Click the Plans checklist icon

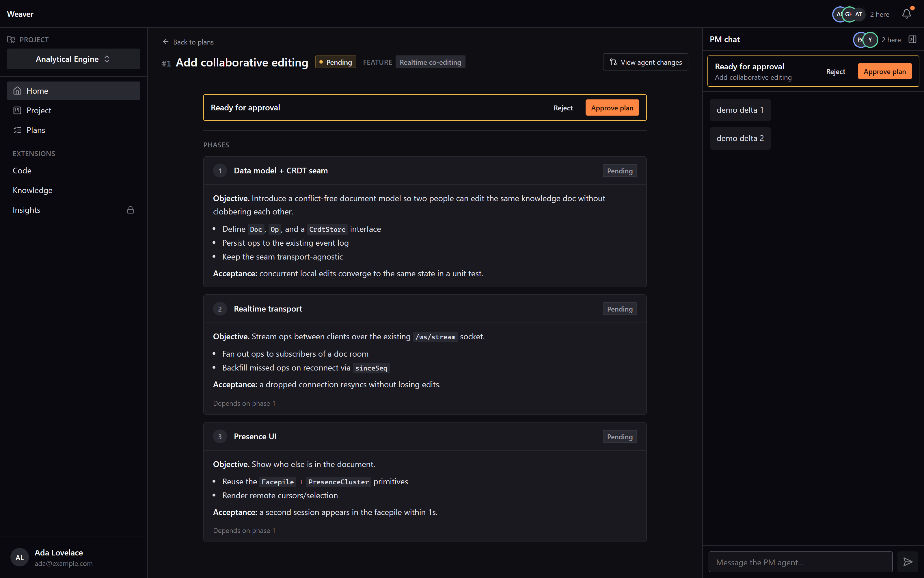click(17, 130)
